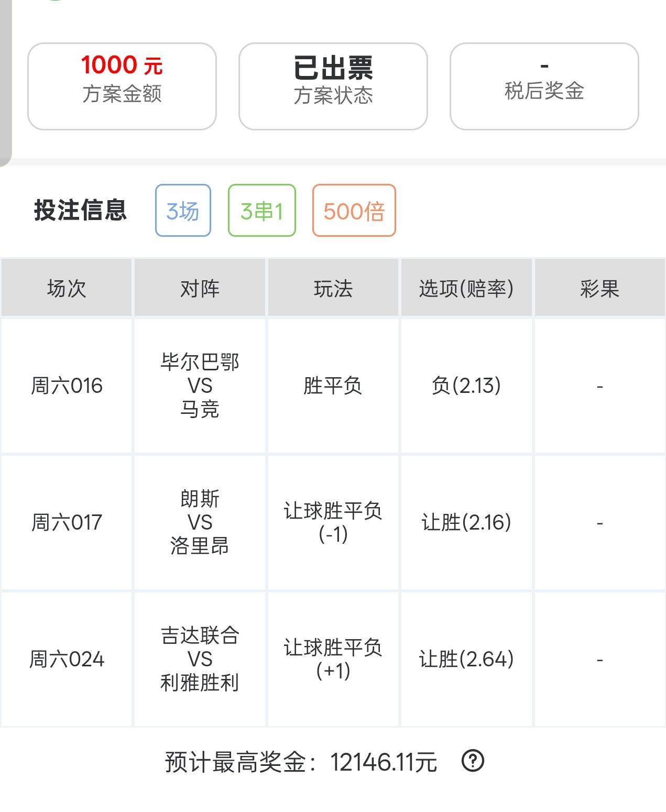Open the 毕尔巴鄂 VS 马竞 matchup

(x=200, y=386)
